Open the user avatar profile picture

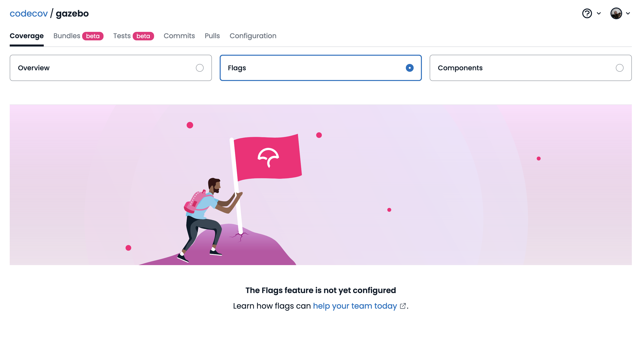[x=616, y=13]
